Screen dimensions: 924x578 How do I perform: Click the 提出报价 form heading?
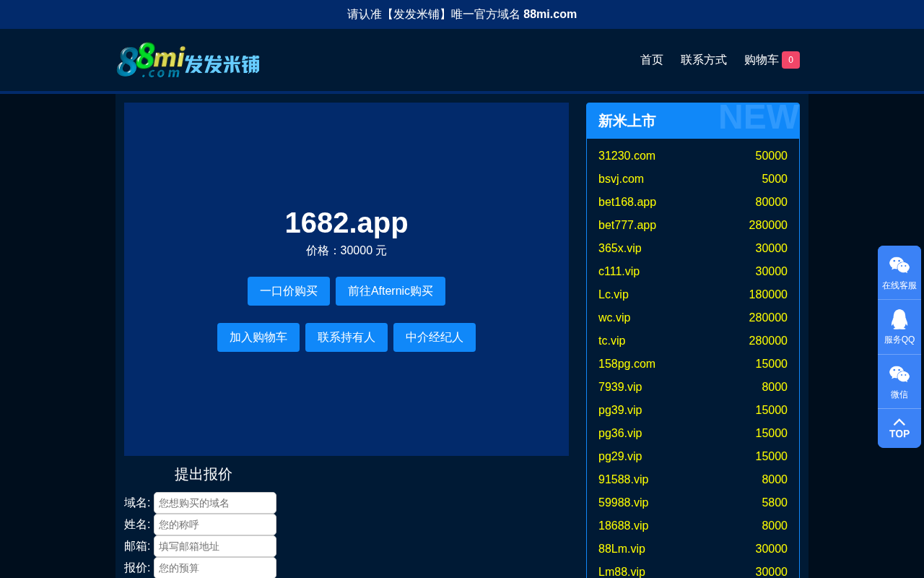tap(204, 474)
